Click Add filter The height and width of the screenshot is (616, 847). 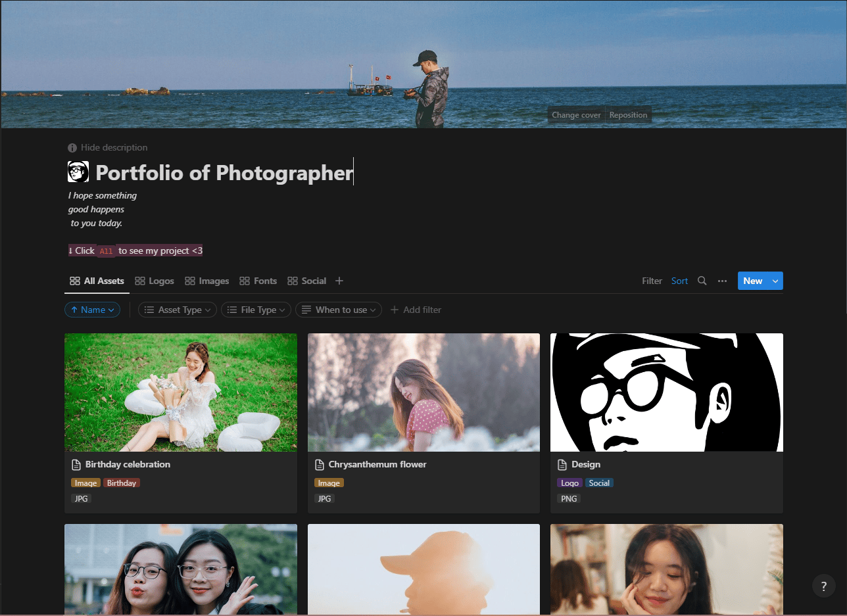tap(416, 310)
